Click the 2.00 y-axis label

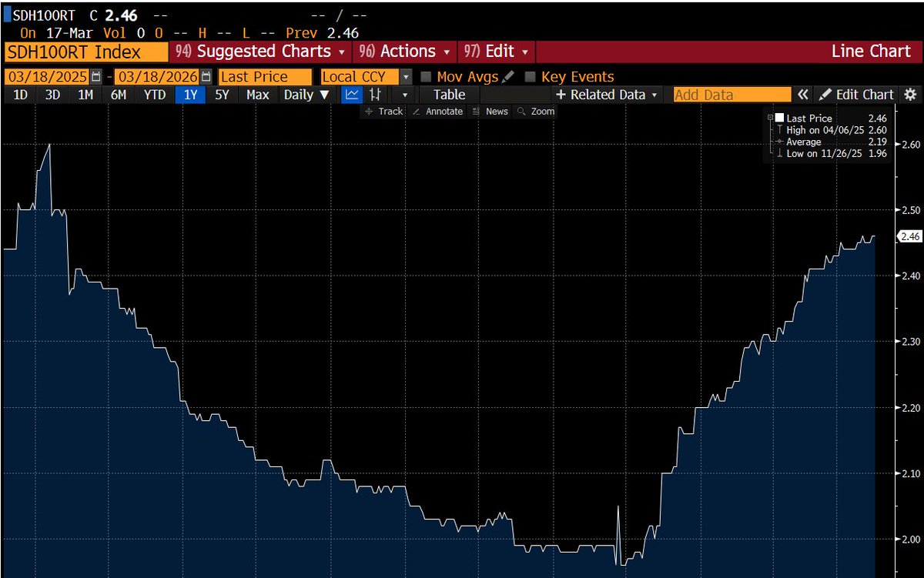(x=912, y=539)
